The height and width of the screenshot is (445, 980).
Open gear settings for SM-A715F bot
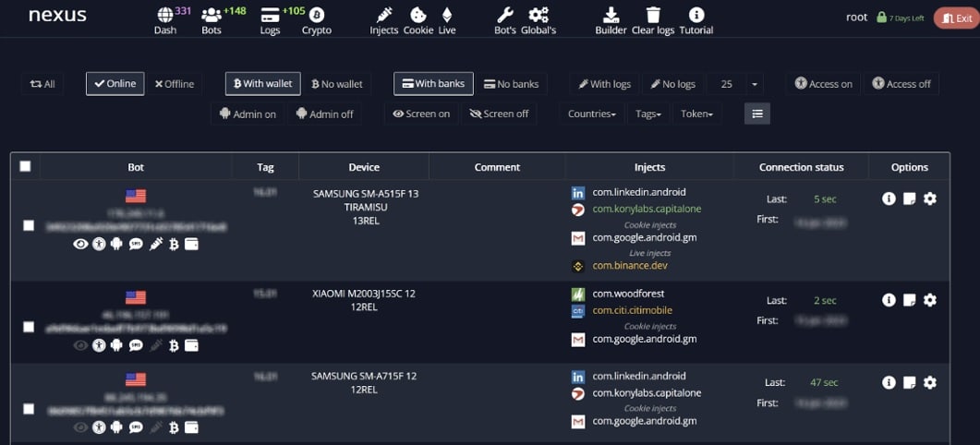(930, 382)
